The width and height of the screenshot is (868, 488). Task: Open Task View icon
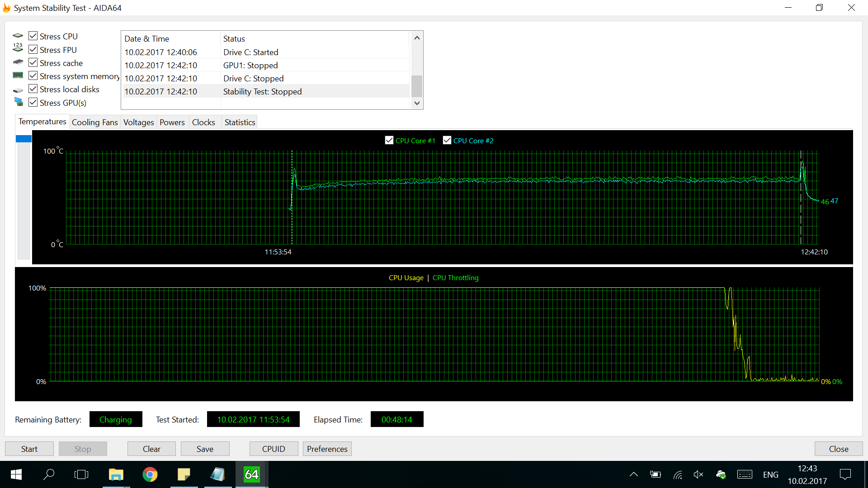pyautogui.click(x=81, y=474)
